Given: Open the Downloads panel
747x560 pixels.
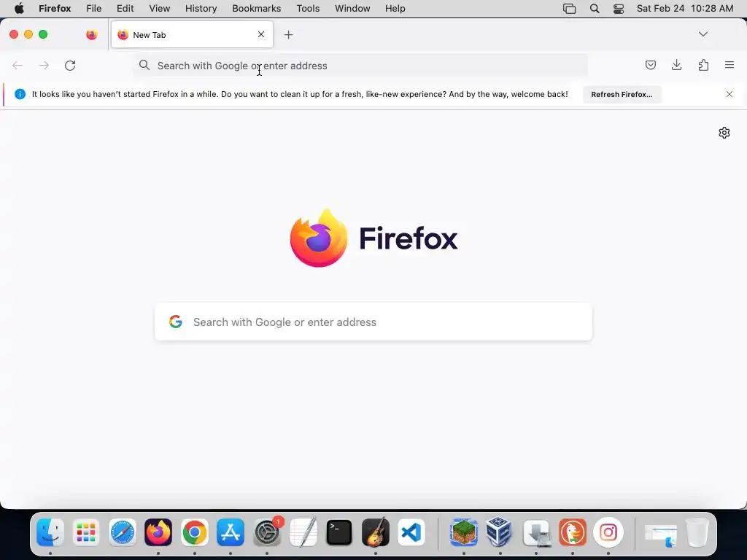Looking at the screenshot, I should click(676, 65).
